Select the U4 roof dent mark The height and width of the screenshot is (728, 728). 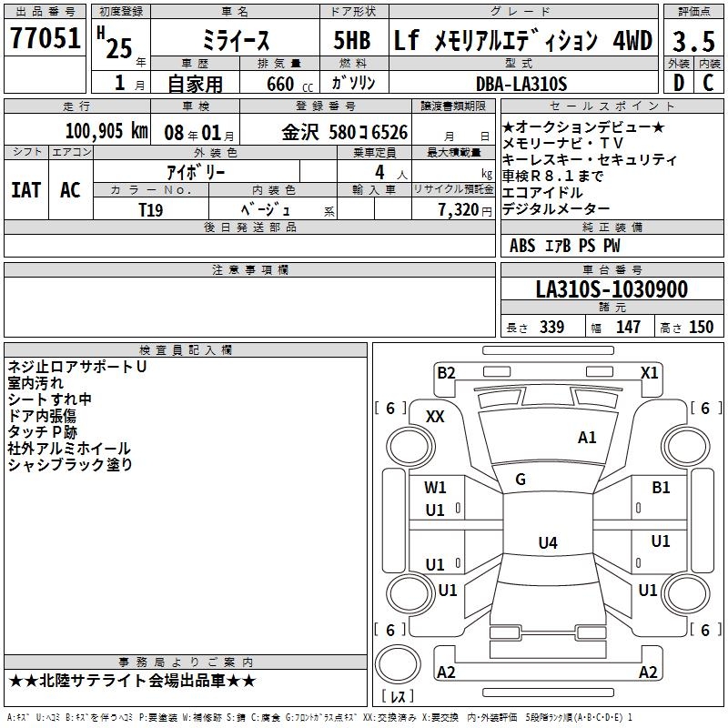pyautogui.click(x=548, y=542)
